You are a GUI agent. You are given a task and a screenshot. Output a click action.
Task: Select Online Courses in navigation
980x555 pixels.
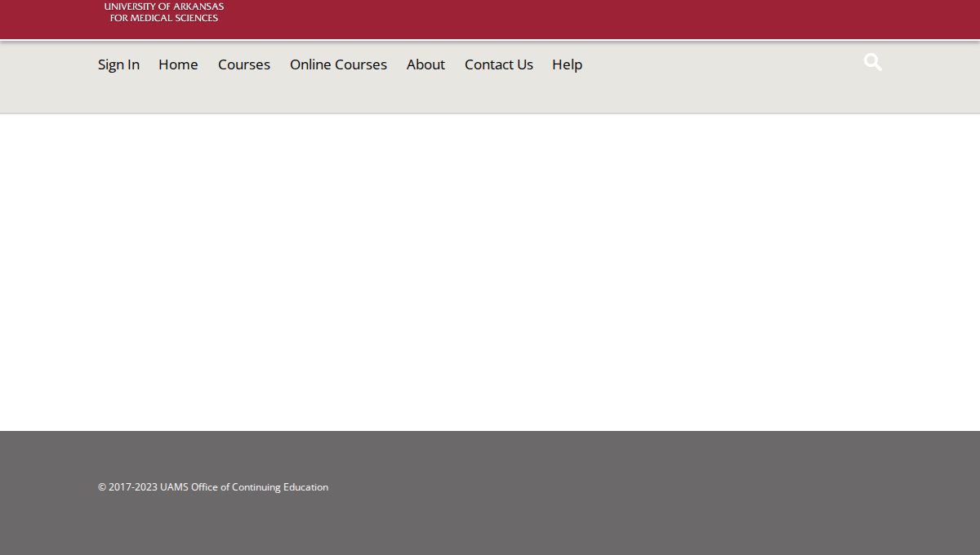pos(338,64)
